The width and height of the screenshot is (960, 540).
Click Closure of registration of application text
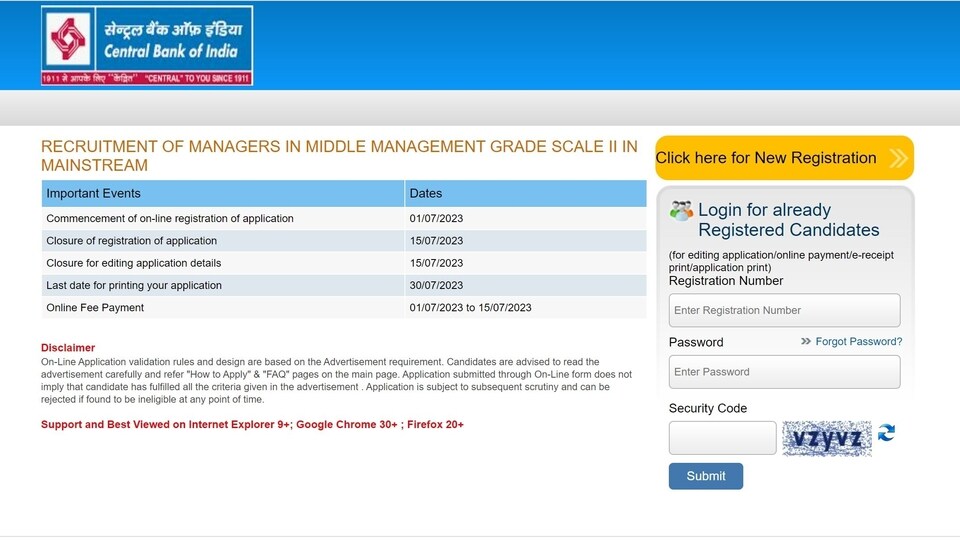pyautogui.click(x=132, y=241)
